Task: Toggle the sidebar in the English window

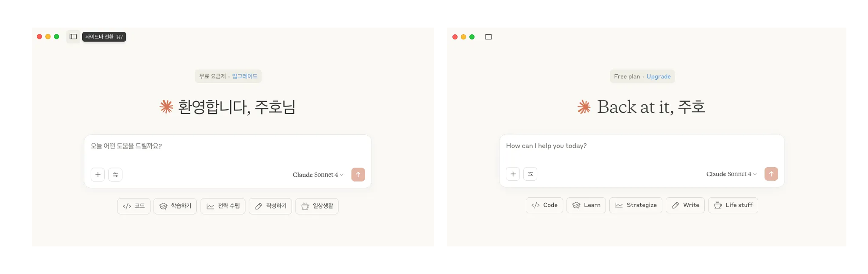Action: [x=488, y=37]
